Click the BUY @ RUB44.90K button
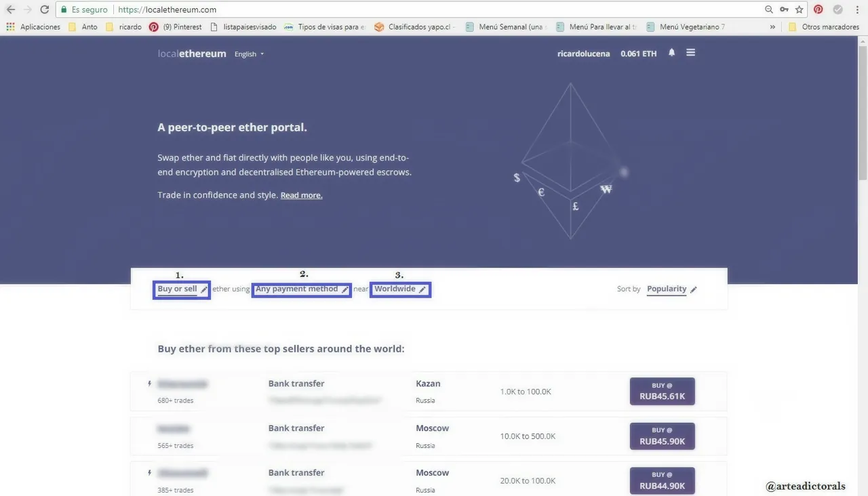This screenshot has height=496, width=868. (x=663, y=480)
